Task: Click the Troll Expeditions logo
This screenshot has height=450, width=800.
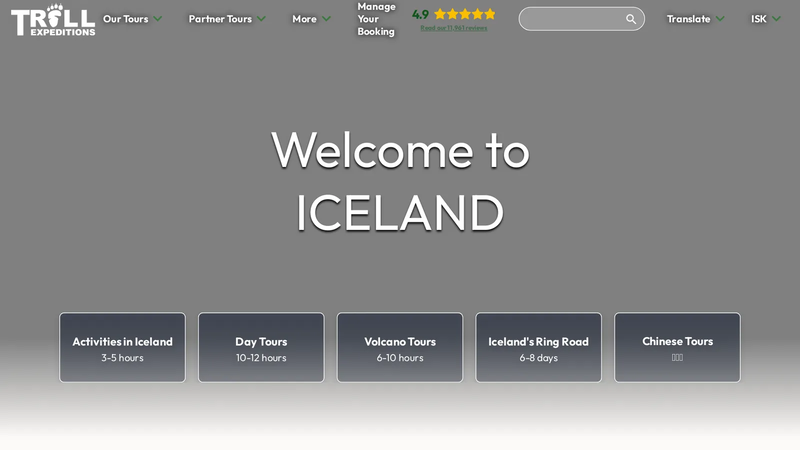Action: (x=53, y=20)
